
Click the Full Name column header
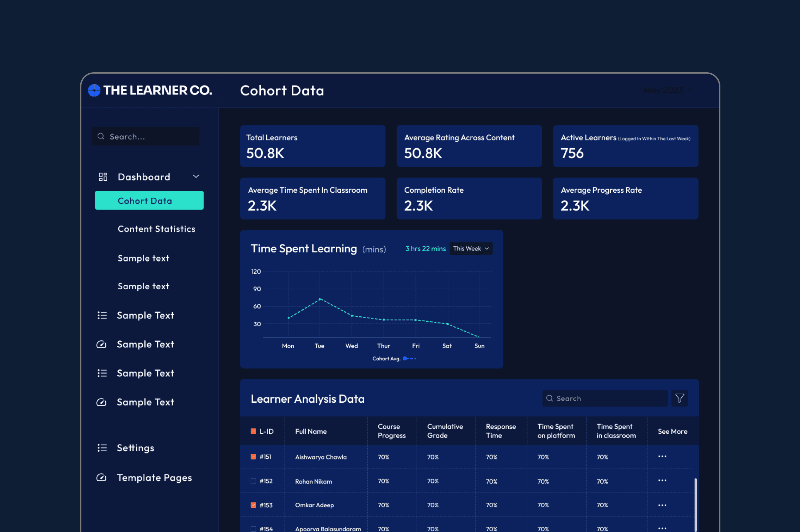[x=311, y=431]
